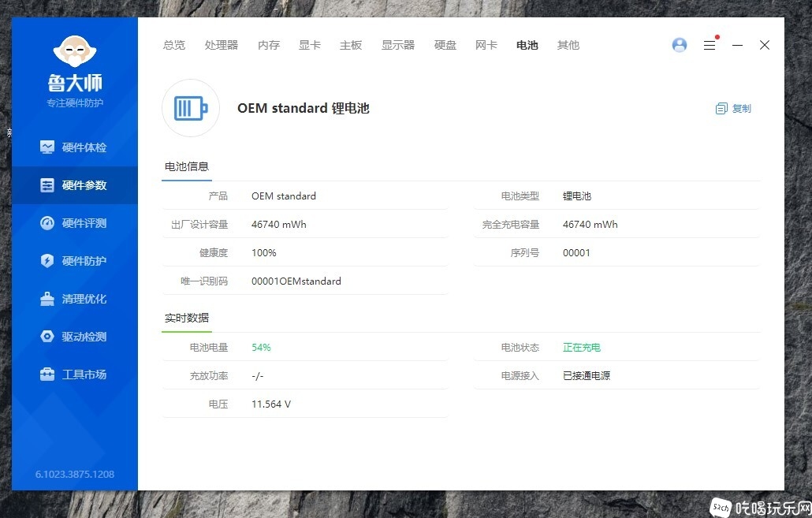
Task: Select the 电池 tab
Action: pos(527,45)
